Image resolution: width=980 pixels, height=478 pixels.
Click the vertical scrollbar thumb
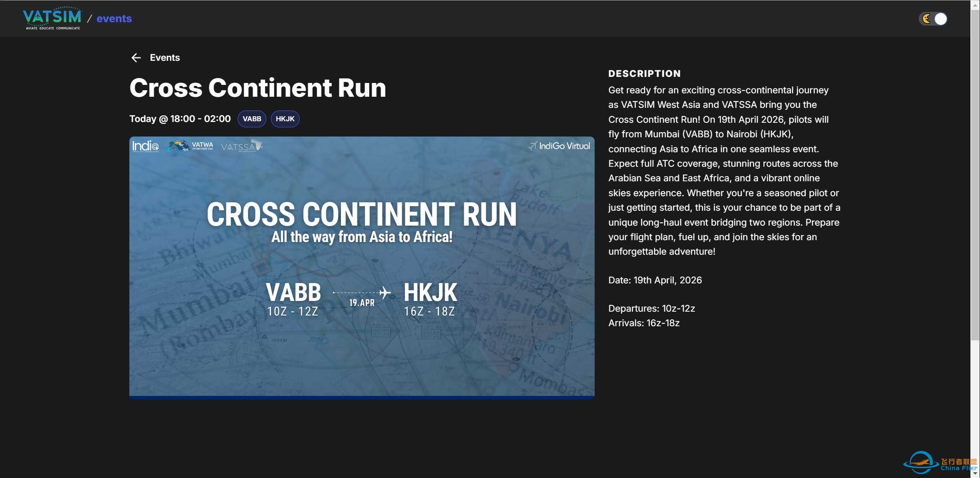(x=975, y=172)
